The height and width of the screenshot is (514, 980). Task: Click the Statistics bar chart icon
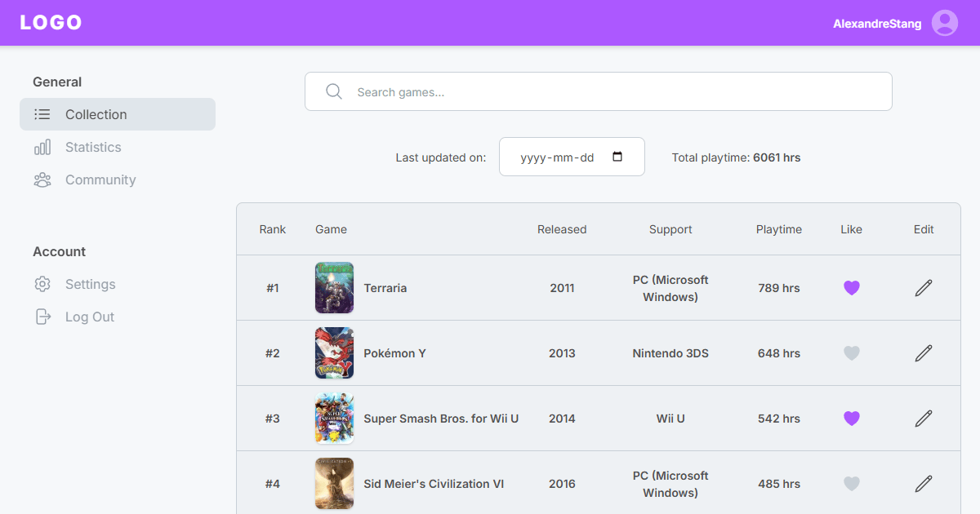point(42,147)
